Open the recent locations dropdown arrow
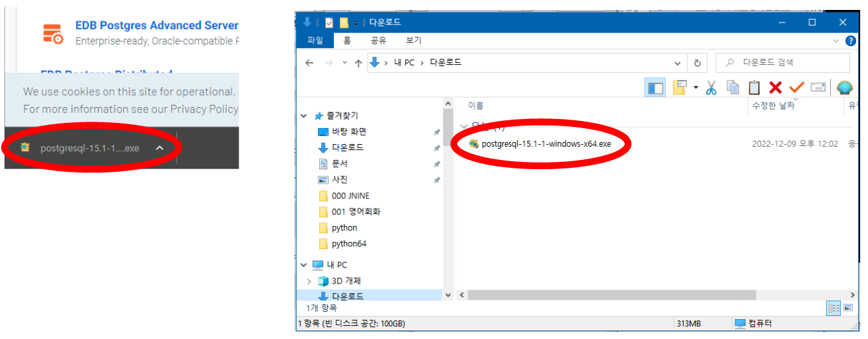 344,63
